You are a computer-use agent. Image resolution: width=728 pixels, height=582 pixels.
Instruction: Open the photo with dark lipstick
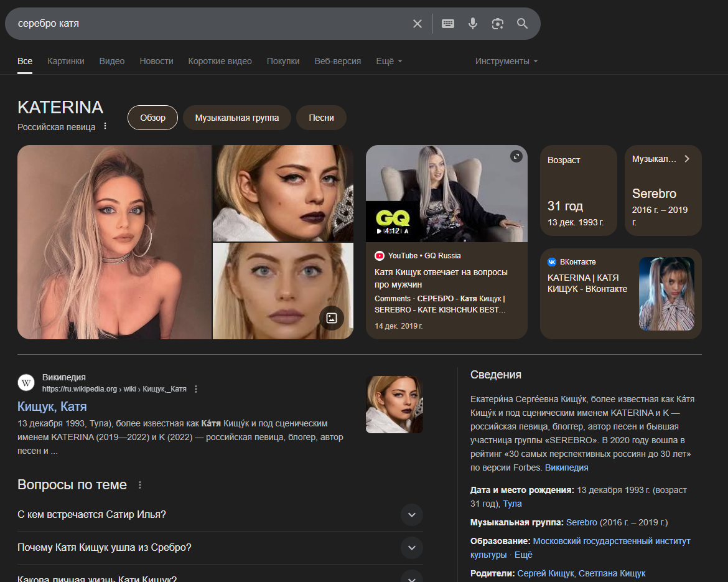tap(282, 193)
